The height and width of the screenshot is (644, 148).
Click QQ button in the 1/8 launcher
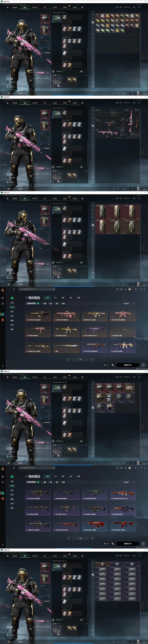[x=106, y=365]
